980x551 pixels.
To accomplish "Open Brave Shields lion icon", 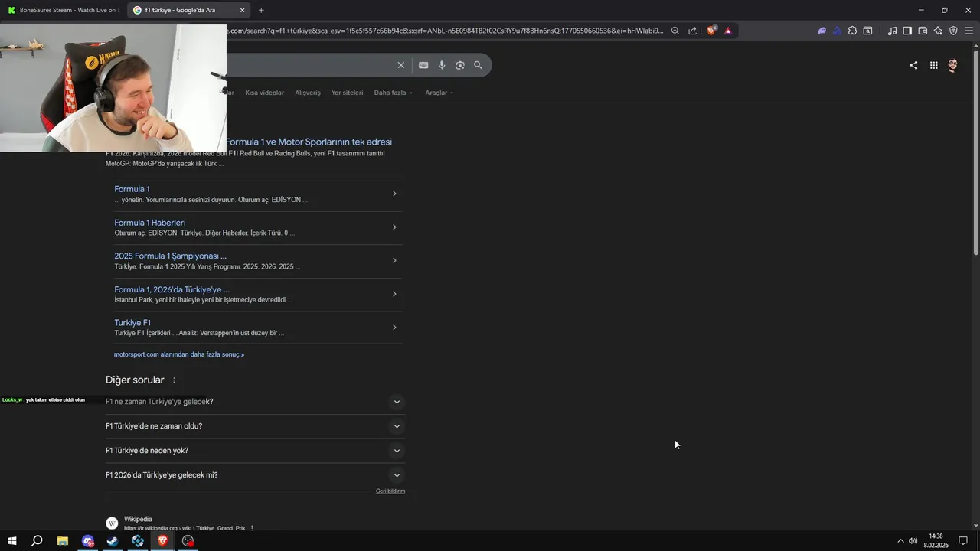I will click(x=711, y=31).
